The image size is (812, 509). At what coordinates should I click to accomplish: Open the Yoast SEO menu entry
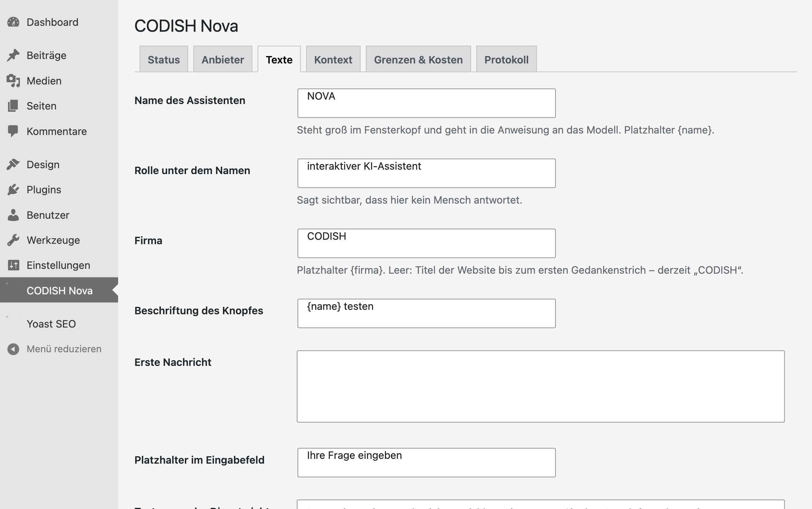click(x=59, y=324)
